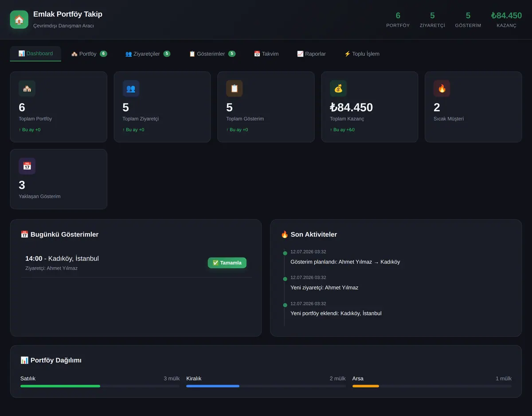This screenshot has width=532, height=416.
Task: Click the 'Yeni ziyaretçi: Ahmet Yılmaz' activity
Action: [x=325, y=288]
